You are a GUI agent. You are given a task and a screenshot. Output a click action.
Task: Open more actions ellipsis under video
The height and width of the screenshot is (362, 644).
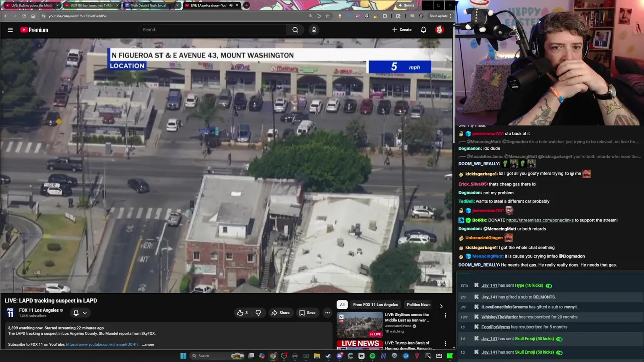(327, 313)
